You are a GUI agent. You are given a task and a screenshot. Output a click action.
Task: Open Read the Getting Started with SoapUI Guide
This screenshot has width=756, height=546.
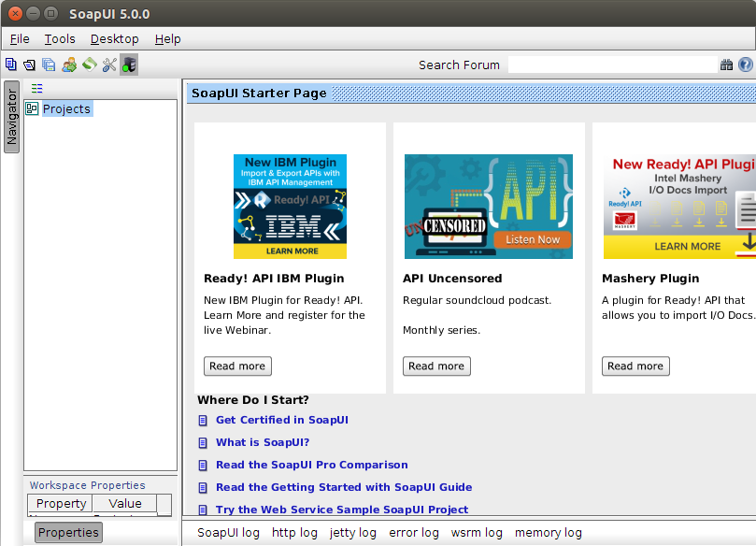[x=344, y=487]
